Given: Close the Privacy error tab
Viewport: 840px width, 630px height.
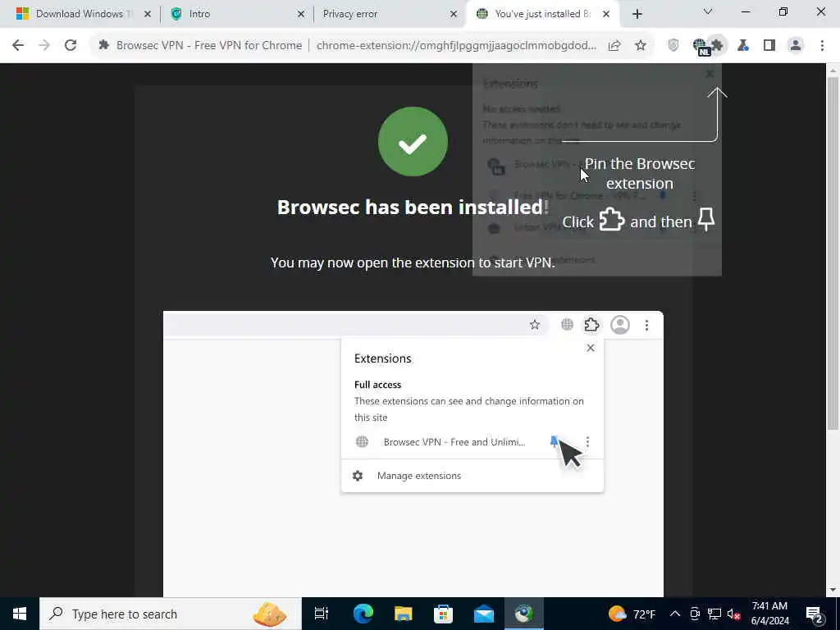Looking at the screenshot, I should tap(454, 14).
